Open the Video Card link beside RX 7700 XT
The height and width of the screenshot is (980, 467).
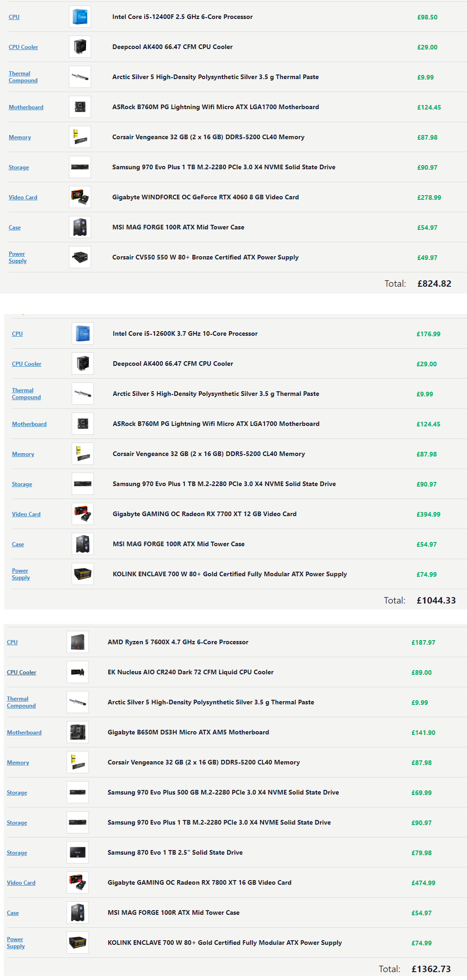pos(26,514)
